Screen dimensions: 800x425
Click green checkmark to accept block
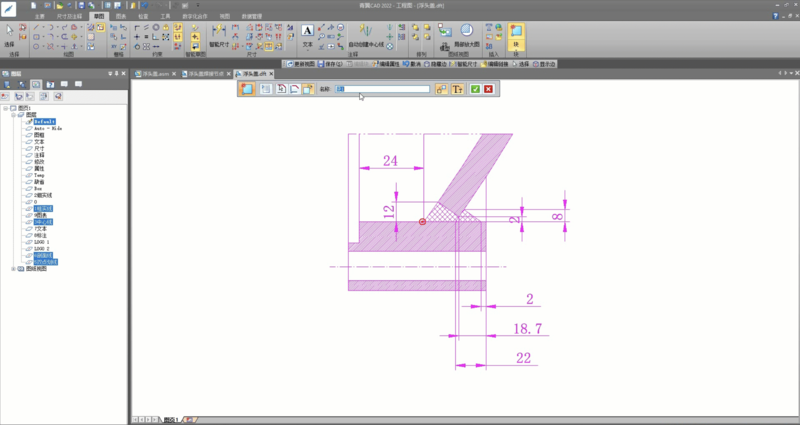coord(475,89)
